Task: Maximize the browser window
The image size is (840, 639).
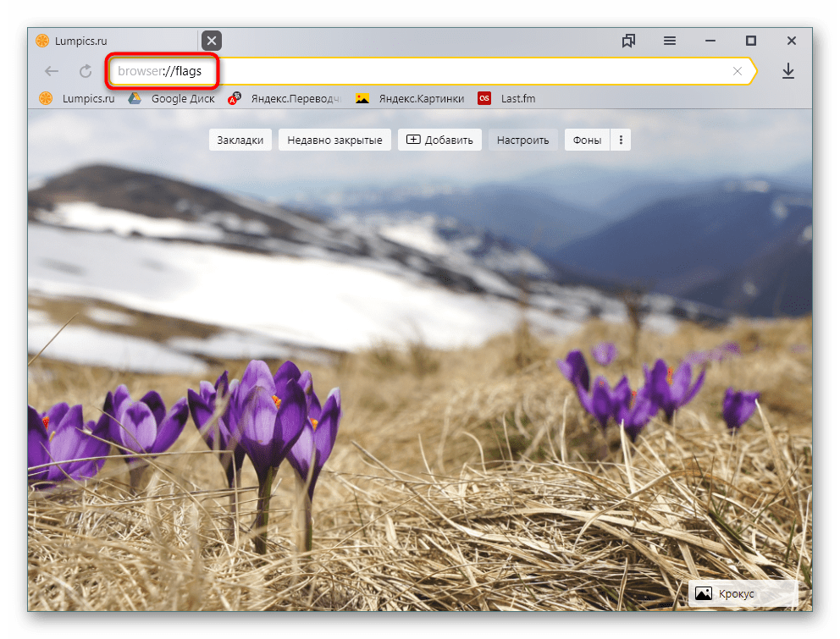Action: (751, 41)
